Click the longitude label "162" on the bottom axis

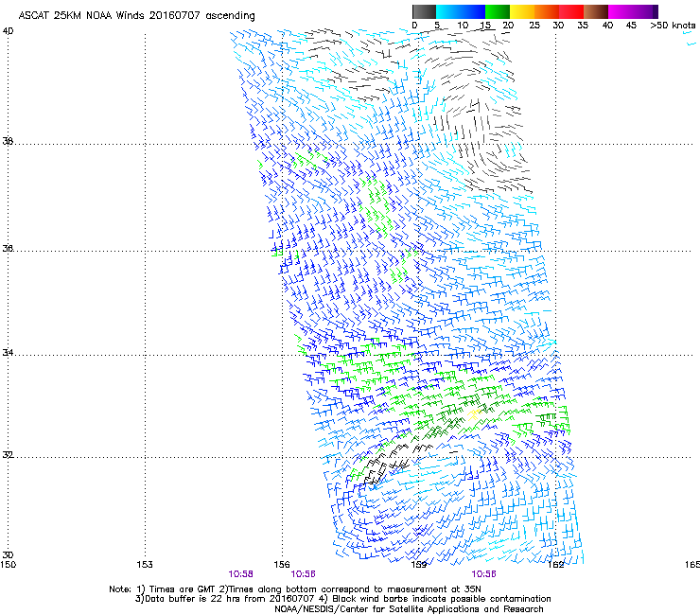(x=556, y=565)
